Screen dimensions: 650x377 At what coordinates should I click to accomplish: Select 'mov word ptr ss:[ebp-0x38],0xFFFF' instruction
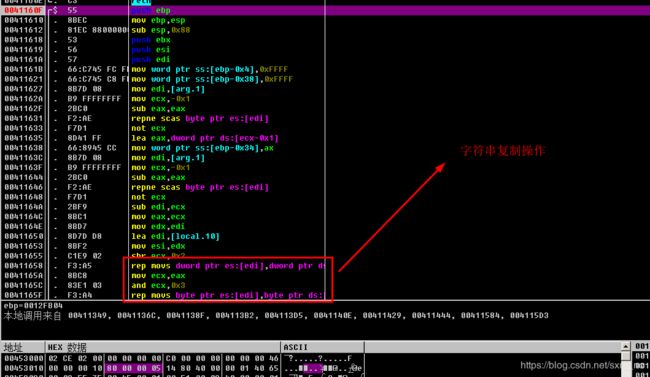(x=212, y=79)
